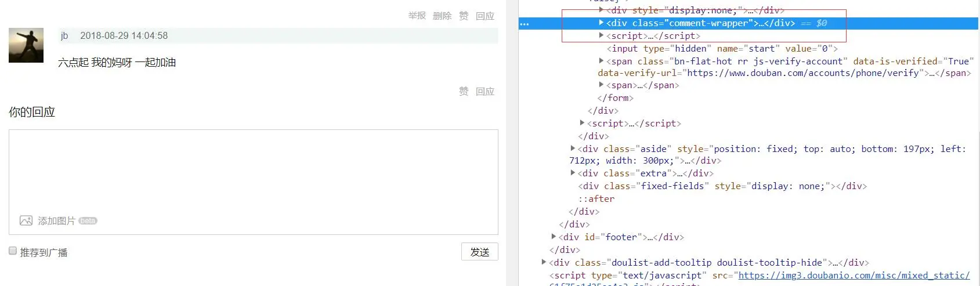The width and height of the screenshot is (980, 286).
Task: Check the 推荐到广播 checkbox
Action: (x=13, y=251)
